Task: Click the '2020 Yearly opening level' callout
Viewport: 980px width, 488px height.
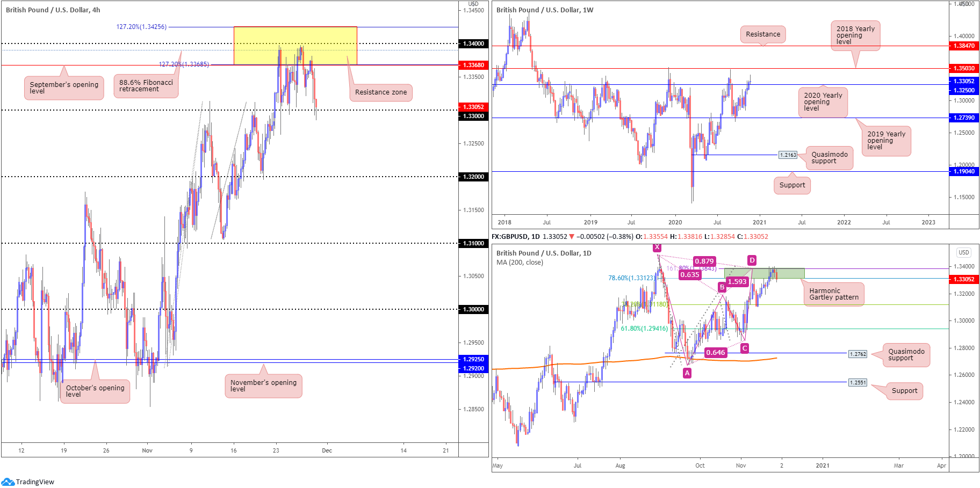Action: 823,102
